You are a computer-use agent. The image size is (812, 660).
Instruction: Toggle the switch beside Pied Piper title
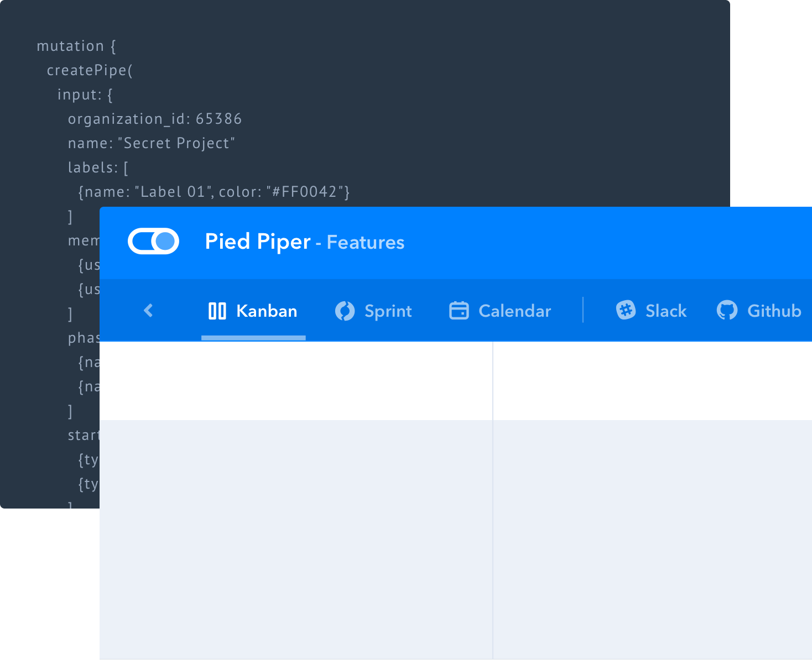pos(153,242)
